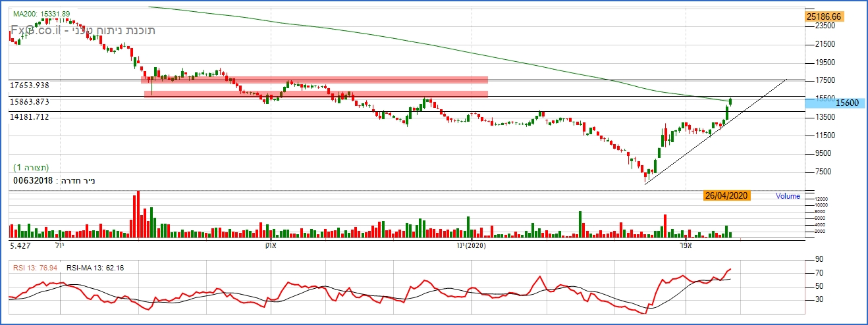The width and height of the screenshot is (868, 325).
Task: Click the green (תצורה 1) label
Action: (x=31, y=167)
